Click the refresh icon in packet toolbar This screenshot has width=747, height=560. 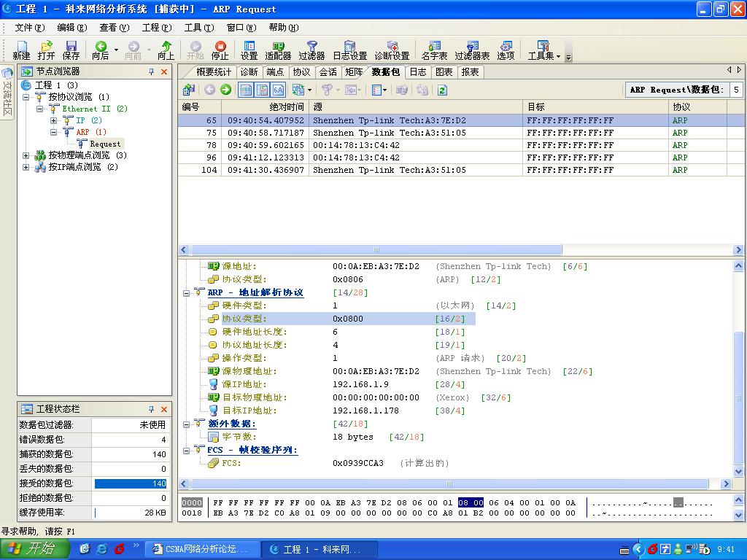click(x=442, y=90)
